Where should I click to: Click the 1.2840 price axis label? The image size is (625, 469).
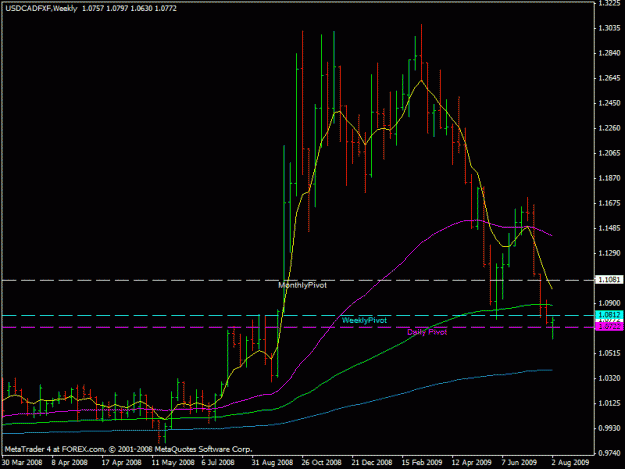(609, 53)
